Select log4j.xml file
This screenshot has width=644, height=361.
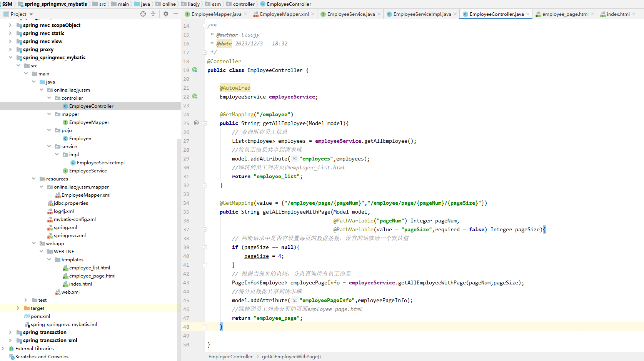coord(63,211)
